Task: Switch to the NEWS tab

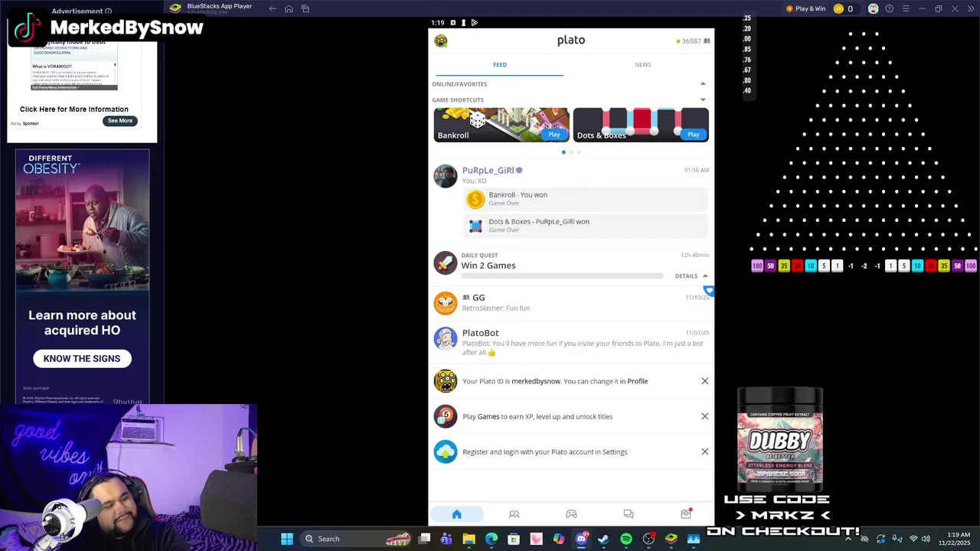Action: [642, 65]
